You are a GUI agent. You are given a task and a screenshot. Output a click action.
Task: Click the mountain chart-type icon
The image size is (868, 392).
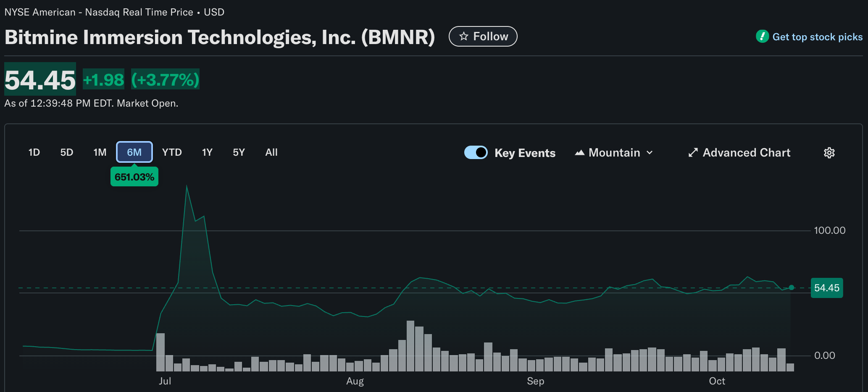580,152
